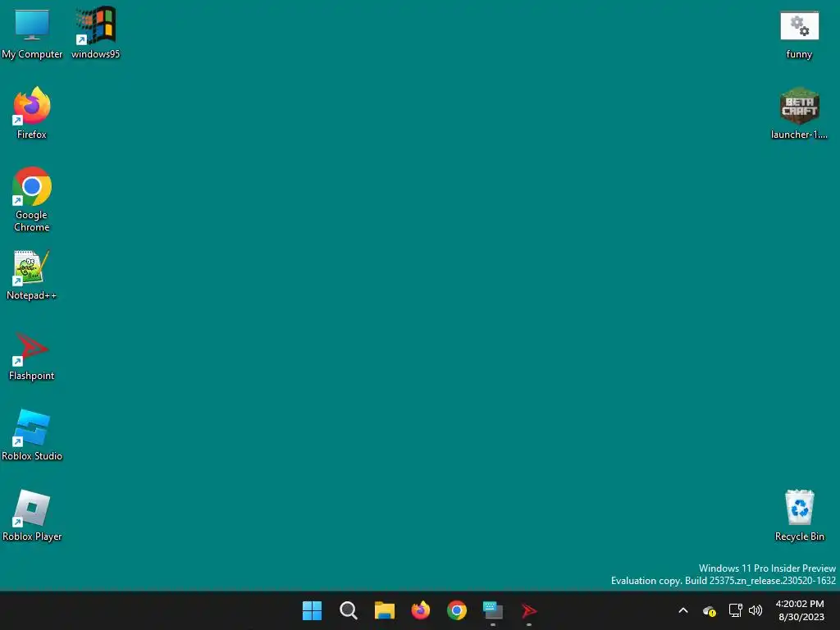Open File Explorer from the taskbar

(385, 610)
